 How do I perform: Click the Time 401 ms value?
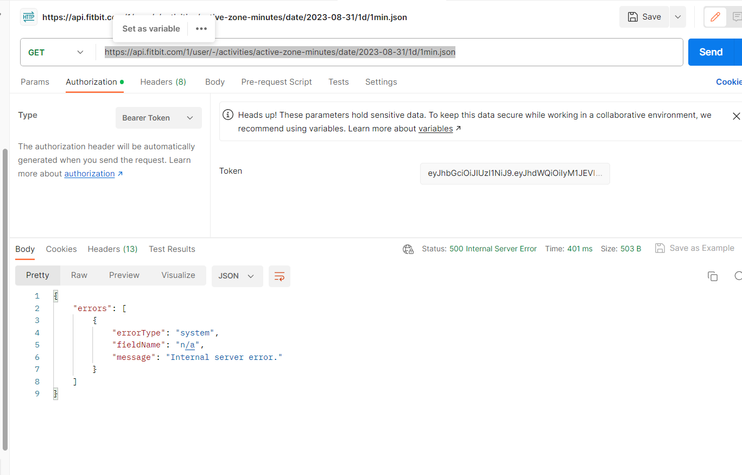coord(580,249)
